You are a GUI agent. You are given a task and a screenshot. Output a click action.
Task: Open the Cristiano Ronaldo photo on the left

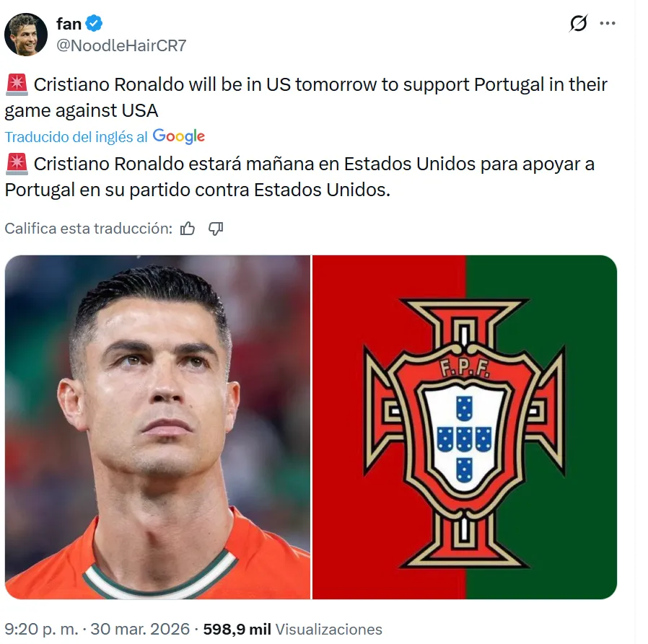pos(157,427)
